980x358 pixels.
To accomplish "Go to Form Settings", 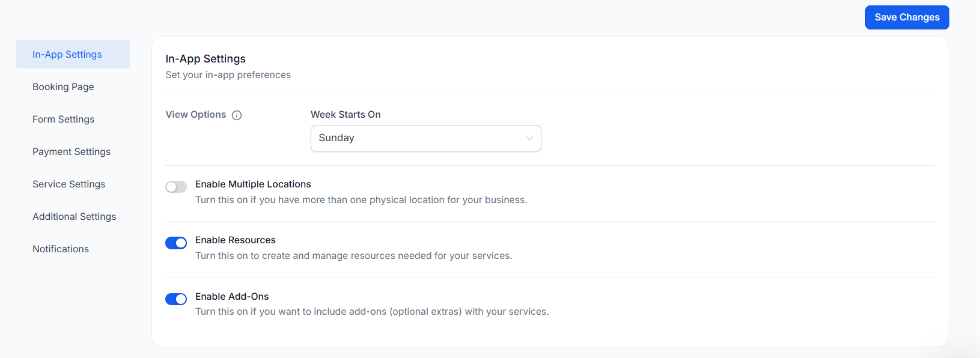I will 63,120.
